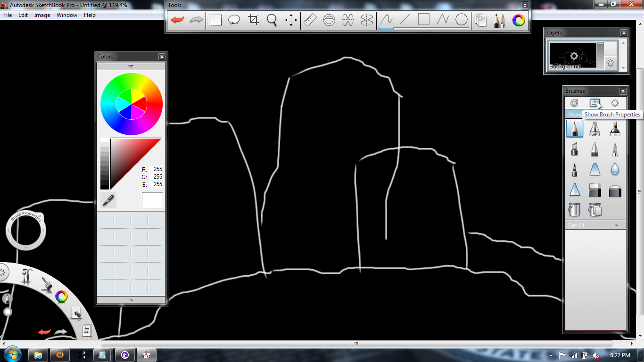Select the straight Line draw style
This screenshot has height=362, width=644.
tap(405, 20)
